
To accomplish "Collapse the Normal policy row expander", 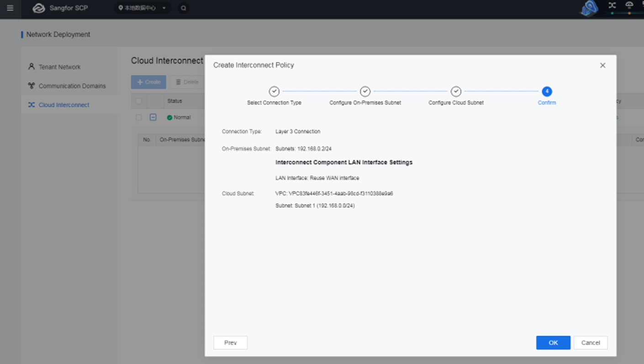I will pyautogui.click(x=153, y=118).
